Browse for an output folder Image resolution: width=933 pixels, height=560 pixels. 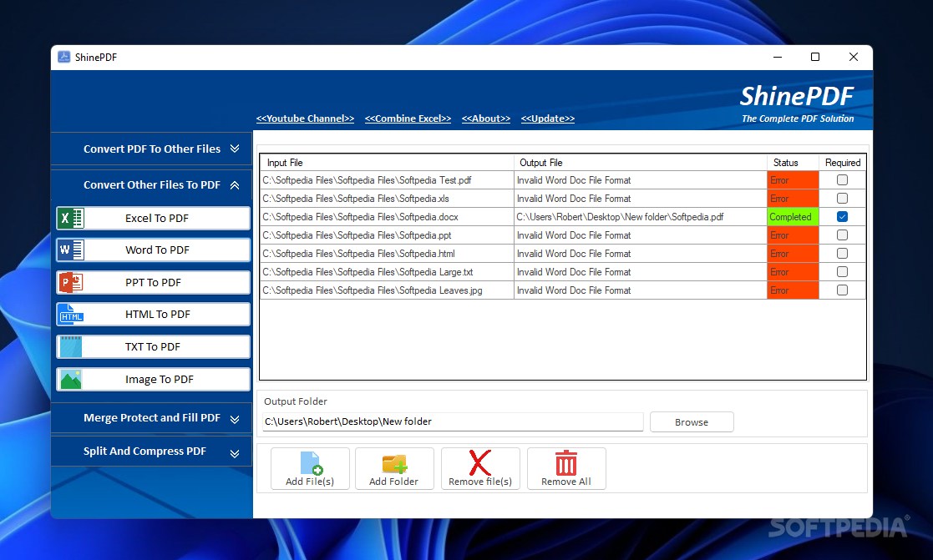click(x=692, y=422)
